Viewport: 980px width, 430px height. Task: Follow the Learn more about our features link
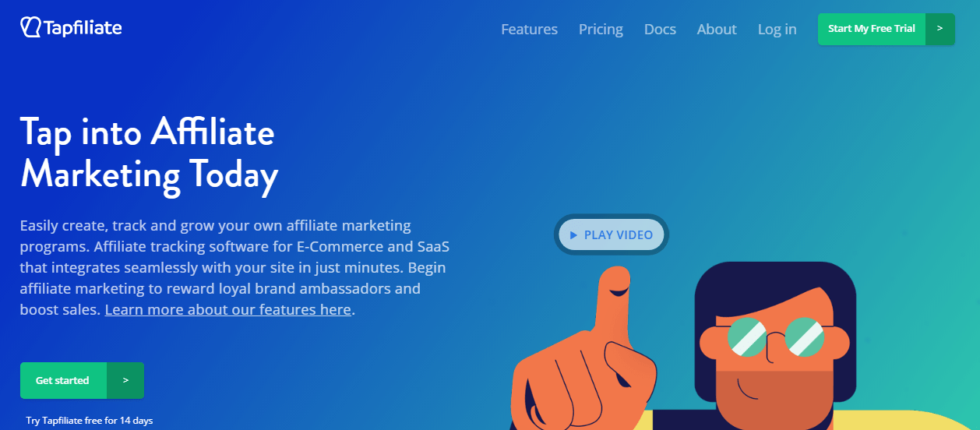coord(228,309)
